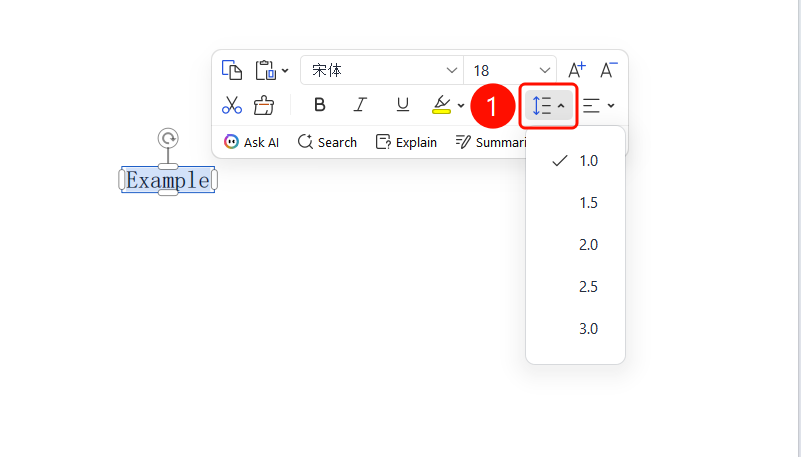Image resolution: width=801 pixels, height=457 pixels.
Task: Increase font size with A+ icon
Action: [x=577, y=70]
